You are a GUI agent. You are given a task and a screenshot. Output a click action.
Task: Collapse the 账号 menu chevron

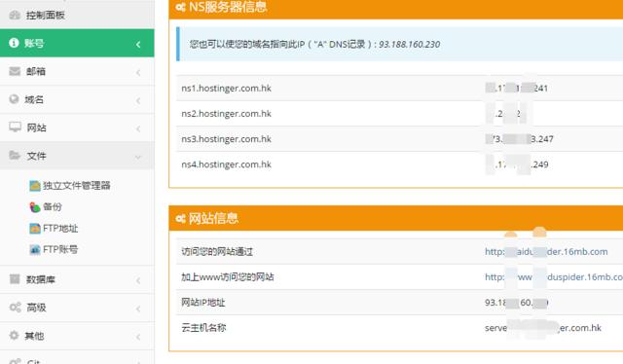tap(138, 44)
